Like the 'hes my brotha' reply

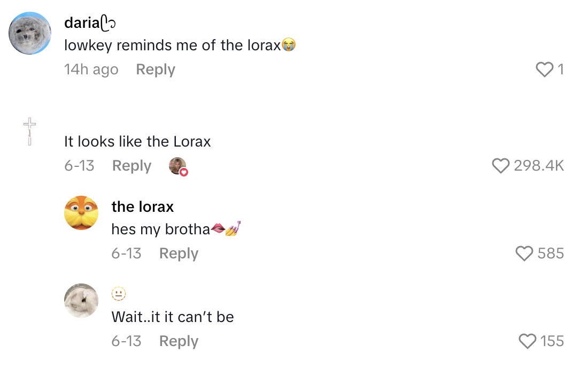[x=524, y=254]
